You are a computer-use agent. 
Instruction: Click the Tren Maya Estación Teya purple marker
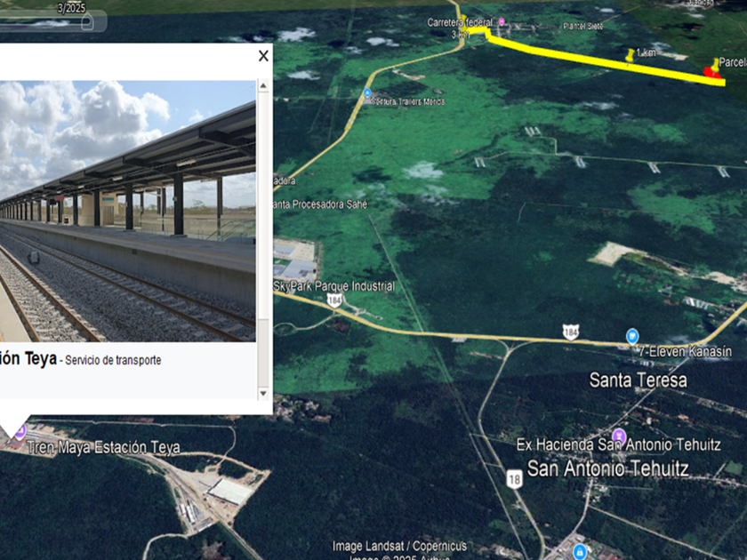click(x=20, y=432)
